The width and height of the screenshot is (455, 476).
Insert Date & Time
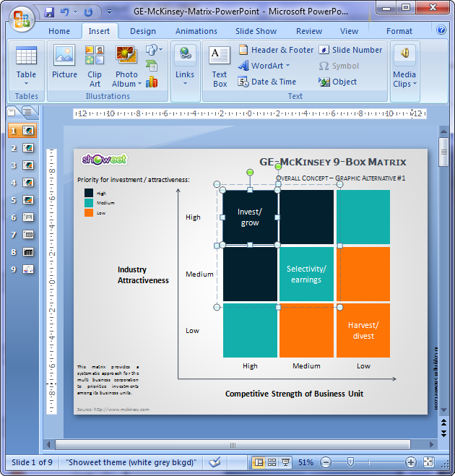click(x=267, y=82)
